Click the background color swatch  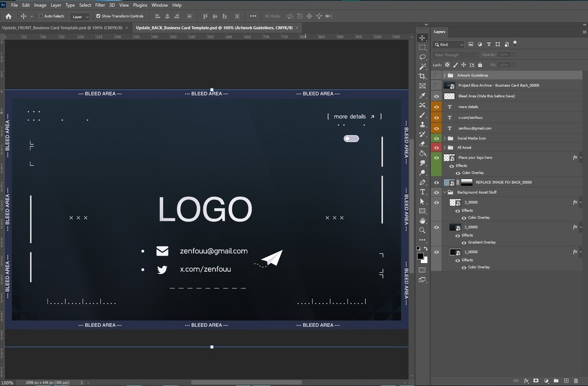point(425,260)
